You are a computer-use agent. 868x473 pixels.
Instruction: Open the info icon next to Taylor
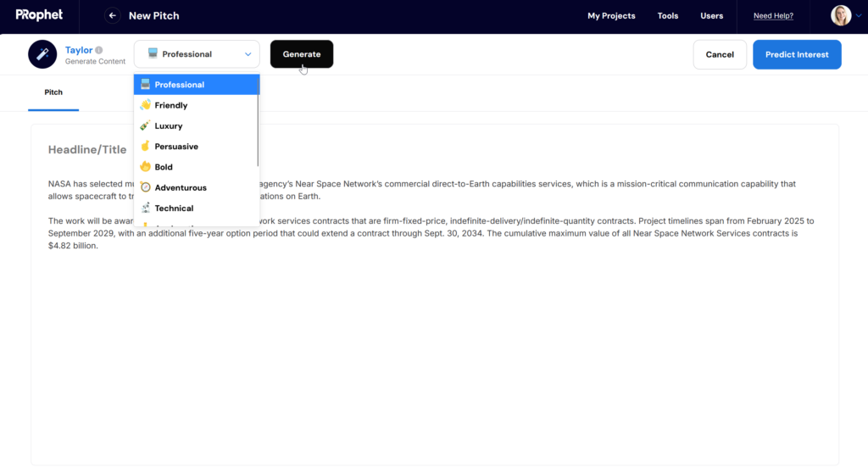[x=98, y=50]
